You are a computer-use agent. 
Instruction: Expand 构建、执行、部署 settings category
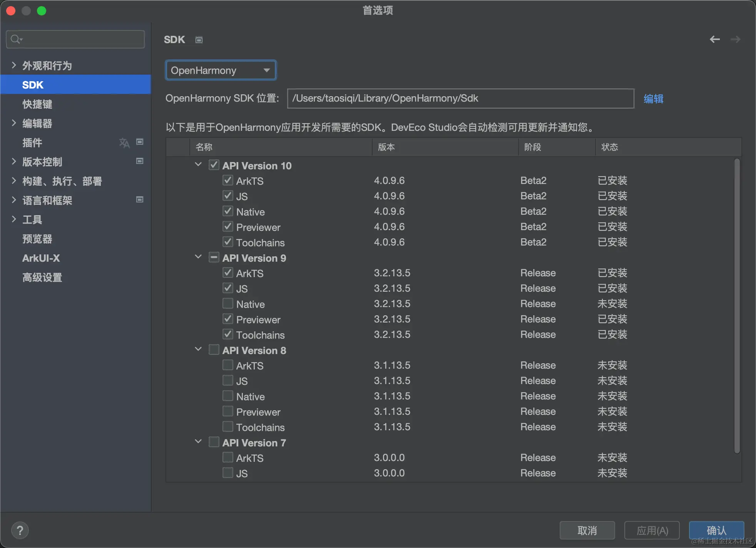(x=14, y=180)
